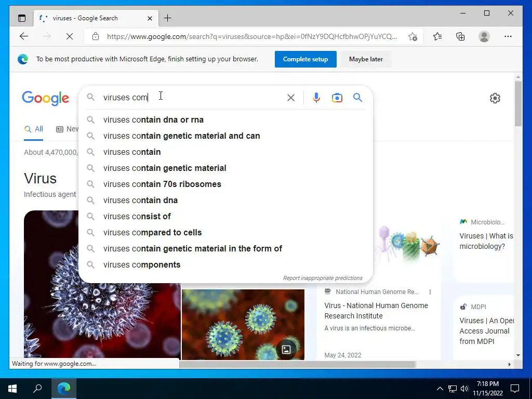Pick the 'viruses contain' suggestion
The width and height of the screenshot is (532, 399).
coord(225,152)
